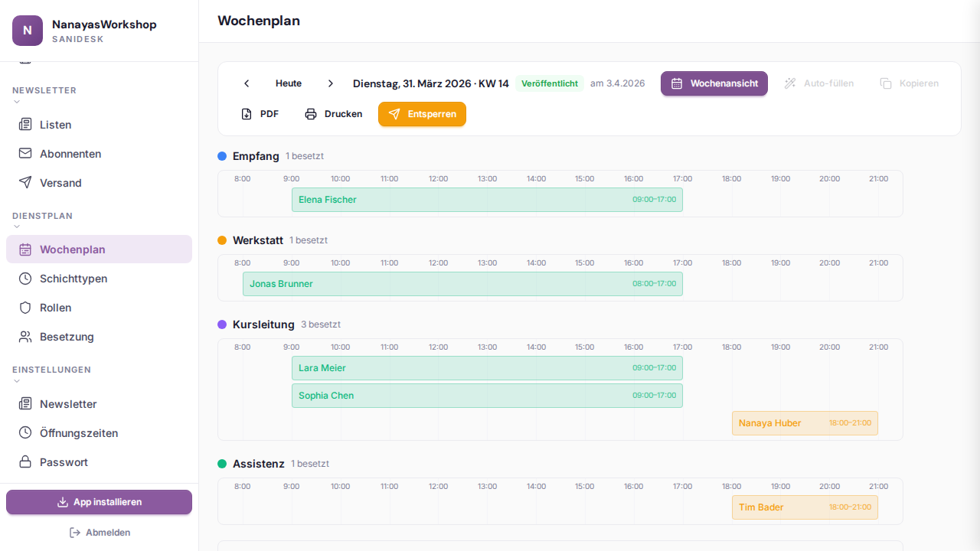Click the Passwort lock icon
This screenshot has height=551, width=980.
(25, 462)
